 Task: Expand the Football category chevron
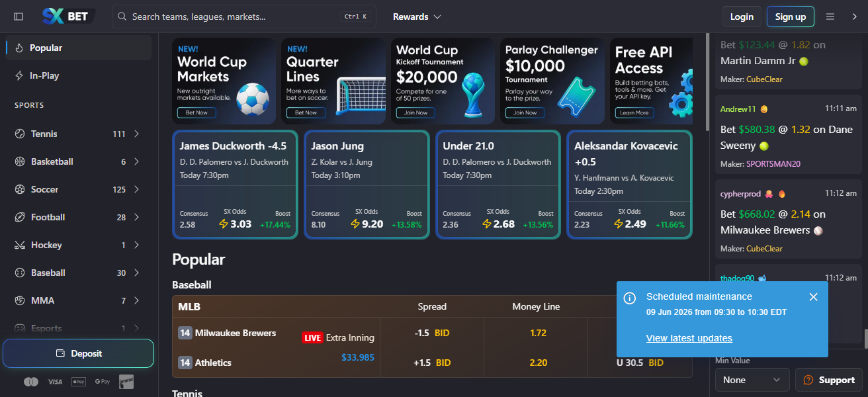pyautogui.click(x=137, y=217)
